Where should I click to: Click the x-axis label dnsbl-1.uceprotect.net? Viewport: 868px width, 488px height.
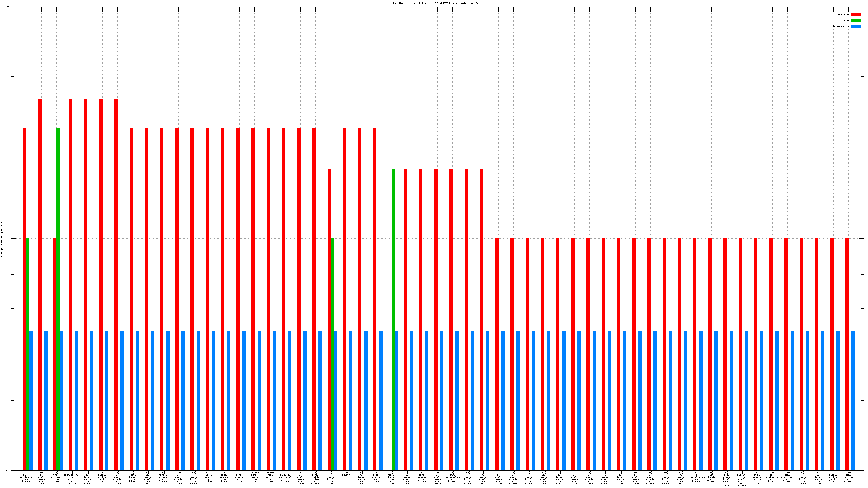(x=285, y=477)
